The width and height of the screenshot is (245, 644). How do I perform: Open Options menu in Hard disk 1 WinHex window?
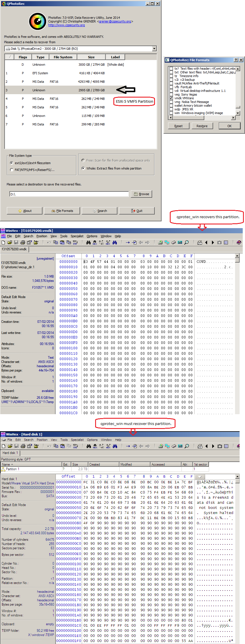[x=92, y=440]
